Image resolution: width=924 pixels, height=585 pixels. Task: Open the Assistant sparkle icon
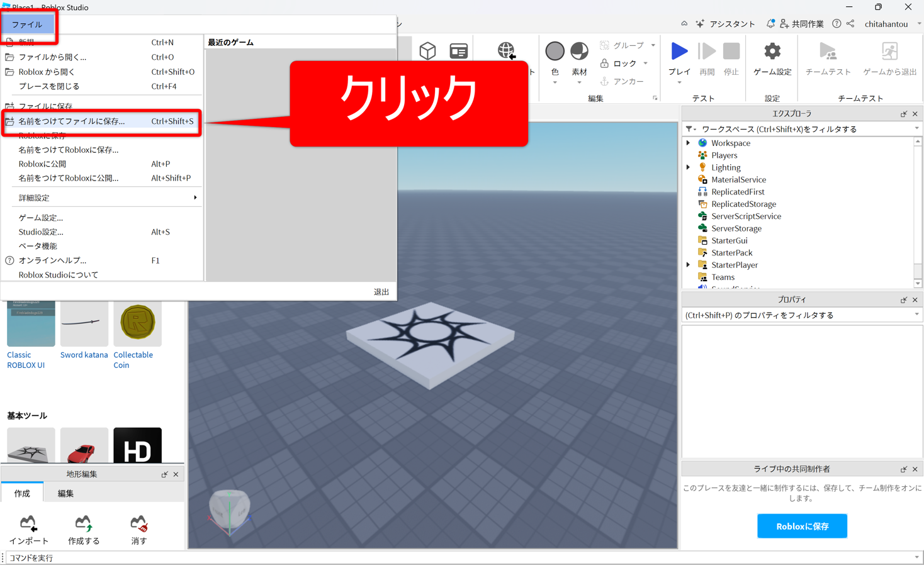pos(700,24)
